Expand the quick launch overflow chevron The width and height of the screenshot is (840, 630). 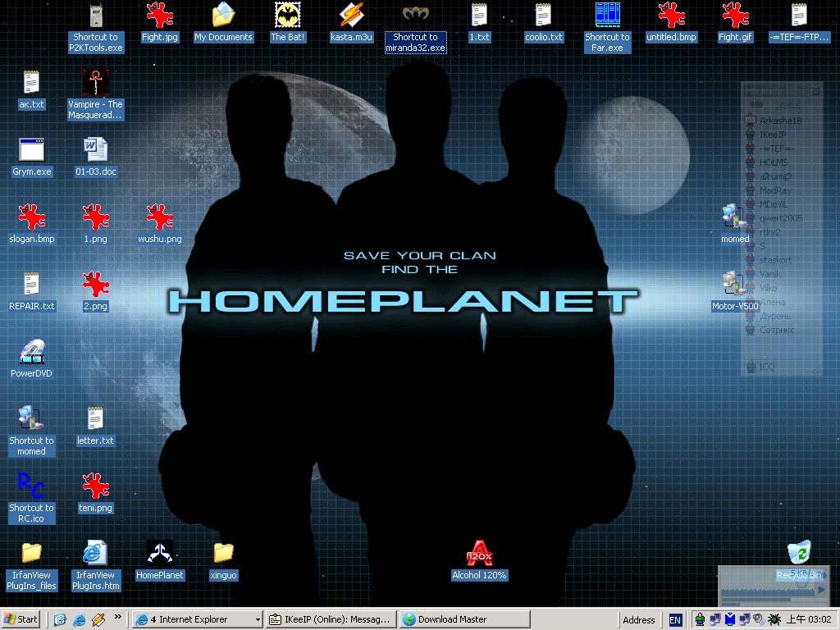[x=118, y=617]
